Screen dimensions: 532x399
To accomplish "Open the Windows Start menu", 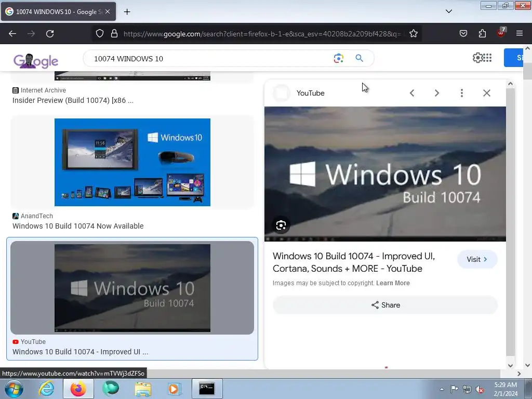I will 14,389.
